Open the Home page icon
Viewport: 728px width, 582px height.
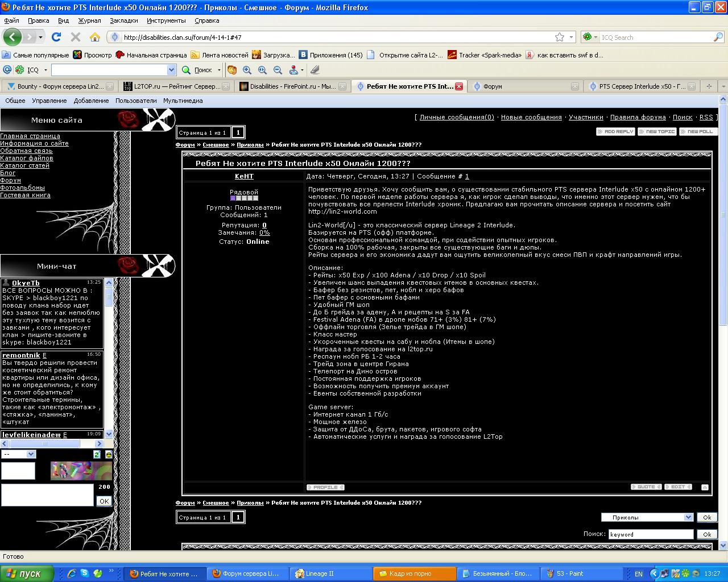point(95,37)
